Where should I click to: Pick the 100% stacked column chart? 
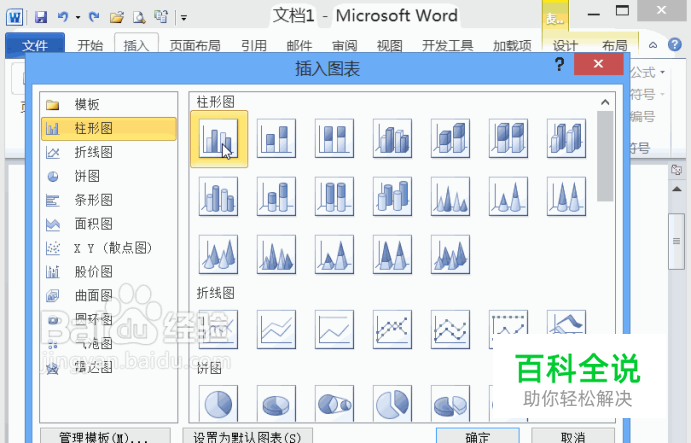(334, 138)
